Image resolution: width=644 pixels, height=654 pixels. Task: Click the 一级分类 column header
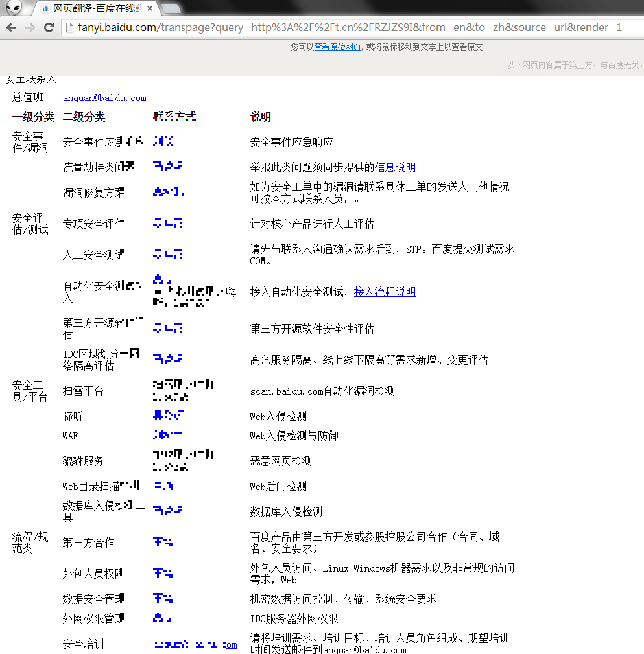[x=33, y=117]
